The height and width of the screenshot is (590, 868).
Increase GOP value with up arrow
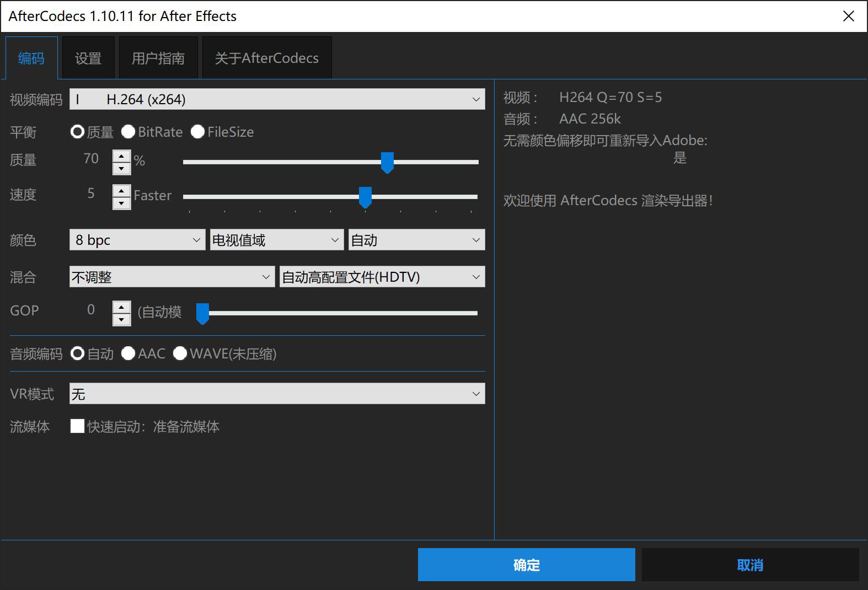pos(121,307)
